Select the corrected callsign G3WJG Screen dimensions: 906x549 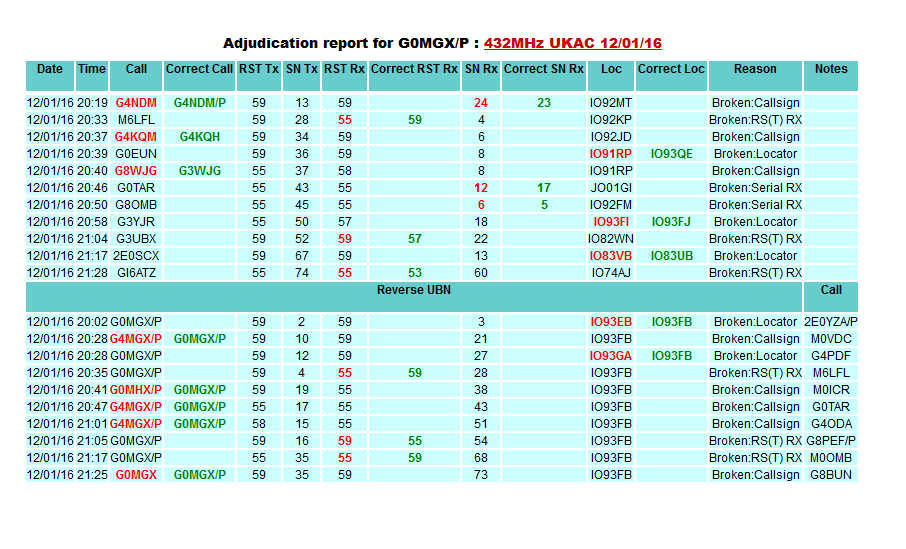(x=199, y=171)
